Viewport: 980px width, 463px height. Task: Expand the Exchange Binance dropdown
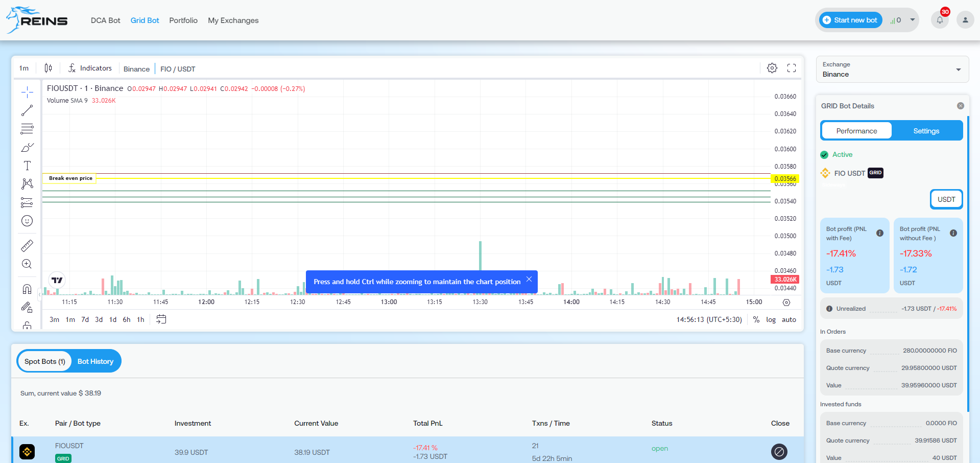pos(958,70)
